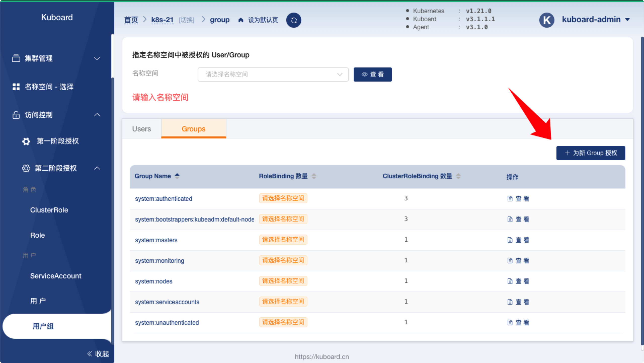Image resolution: width=644 pixels, height=363 pixels.
Task: Open k8s-21 cluster breadcrumb link
Action: click(x=162, y=20)
